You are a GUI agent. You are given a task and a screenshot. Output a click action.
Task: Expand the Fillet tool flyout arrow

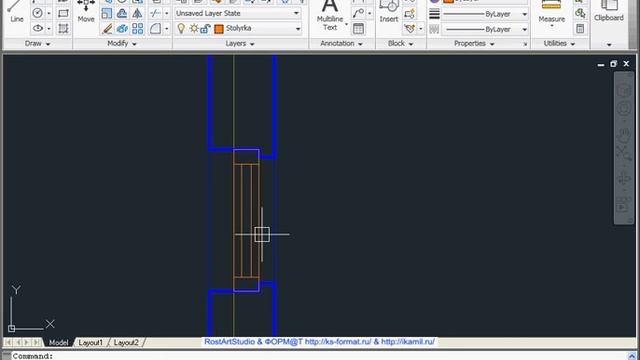pos(167,29)
